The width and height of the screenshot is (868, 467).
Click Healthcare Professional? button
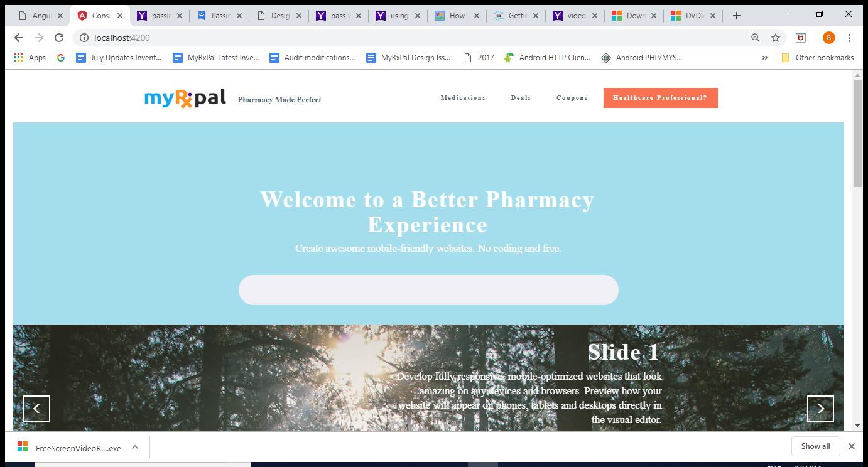[x=660, y=98]
